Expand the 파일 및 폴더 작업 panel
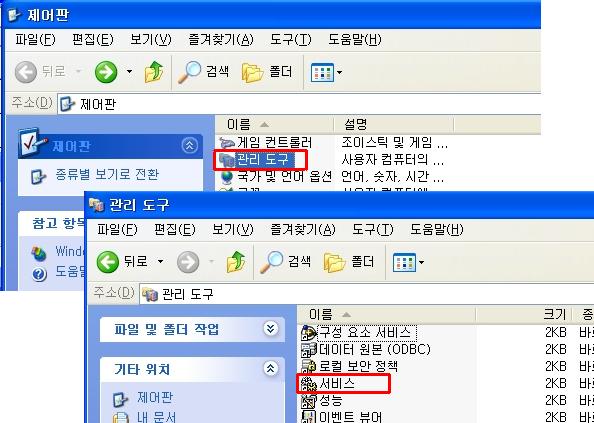The image size is (594, 423). click(x=270, y=329)
